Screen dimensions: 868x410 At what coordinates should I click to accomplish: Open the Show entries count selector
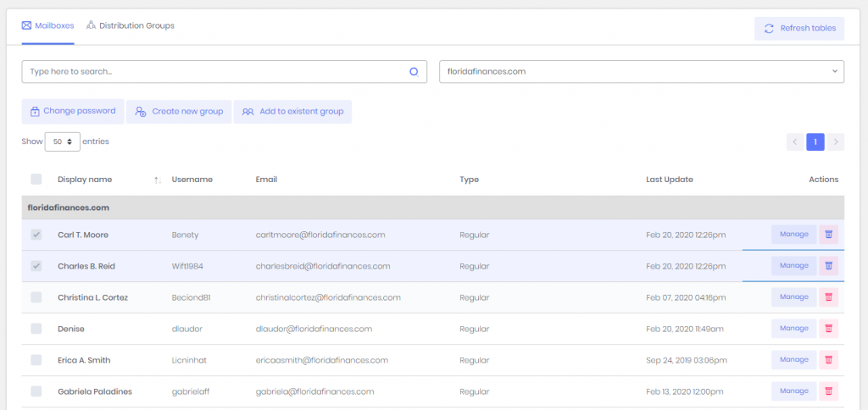click(x=63, y=141)
